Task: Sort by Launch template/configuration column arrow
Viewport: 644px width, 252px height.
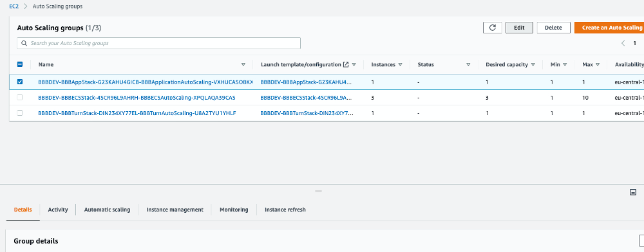Action: click(354, 65)
